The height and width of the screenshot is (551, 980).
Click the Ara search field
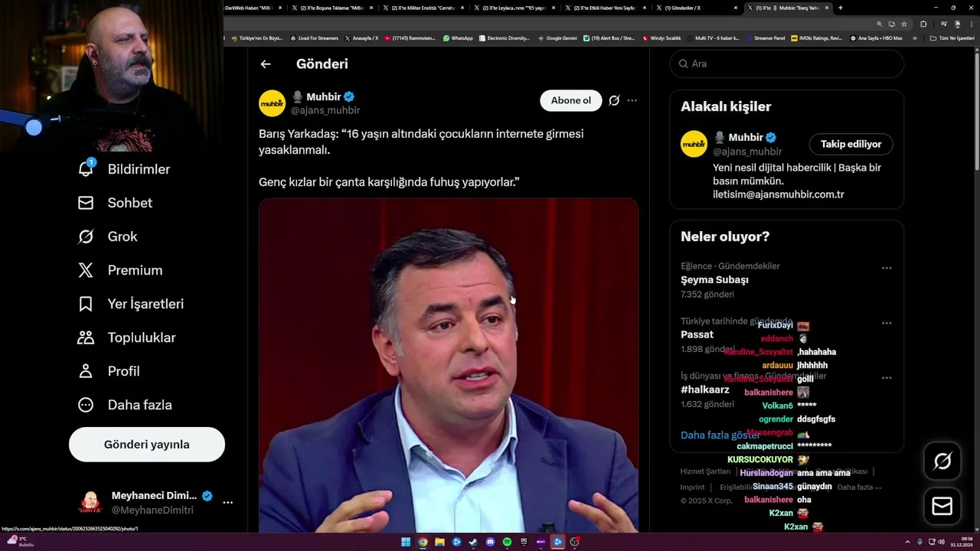[787, 64]
